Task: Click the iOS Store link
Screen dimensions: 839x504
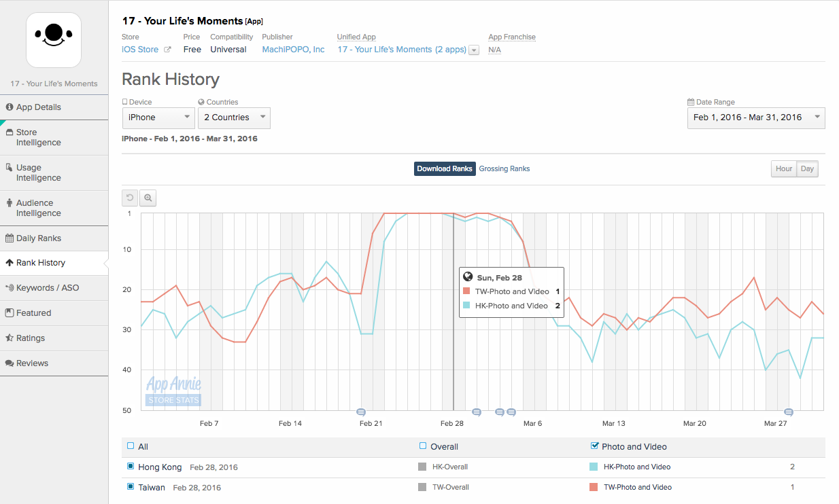Action: (140, 50)
